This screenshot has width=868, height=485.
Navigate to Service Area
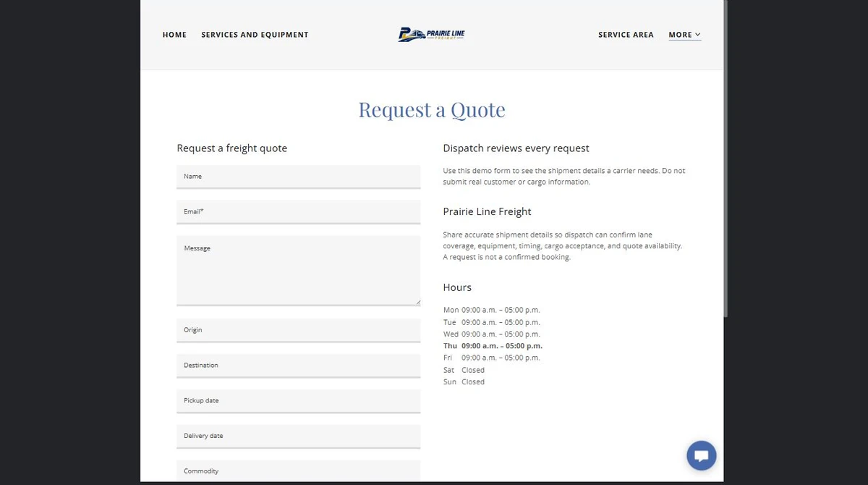626,35
